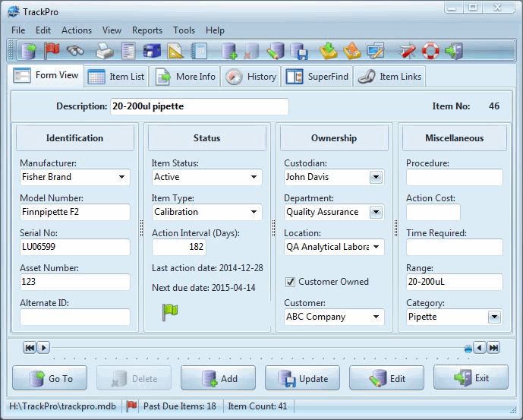
Task: Click the green flag status icon
Action: tap(169, 311)
